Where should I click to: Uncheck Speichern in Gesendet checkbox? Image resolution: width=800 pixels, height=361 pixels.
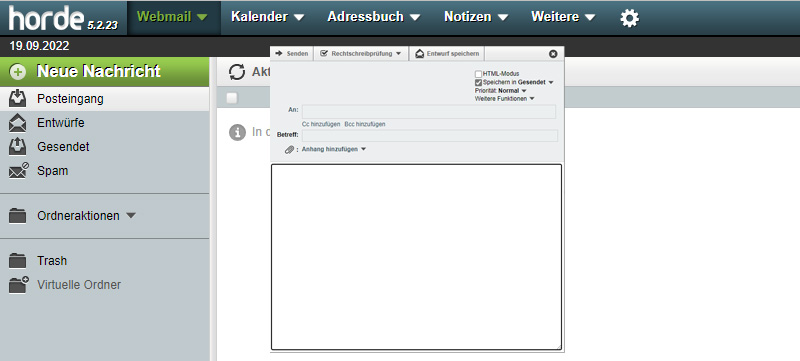tap(478, 82)
